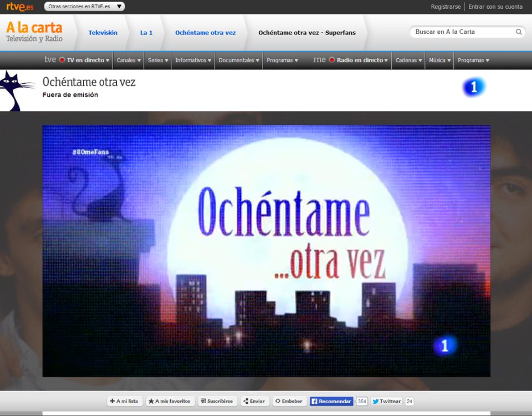Viewport: 532px width, 416px height.
Task: Click the Registrarse link
Action: coord(446,7)
